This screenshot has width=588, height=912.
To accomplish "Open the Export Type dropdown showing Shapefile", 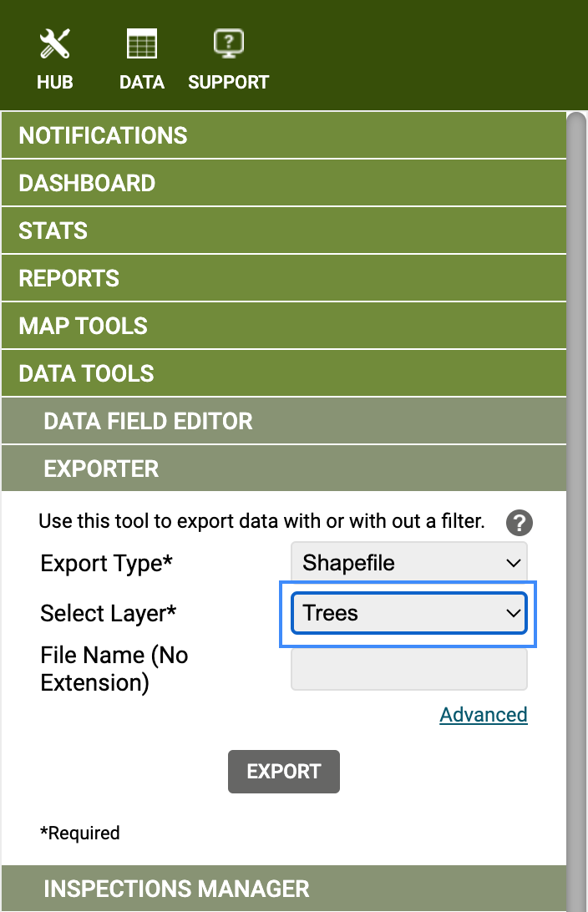I will [408, 563].
